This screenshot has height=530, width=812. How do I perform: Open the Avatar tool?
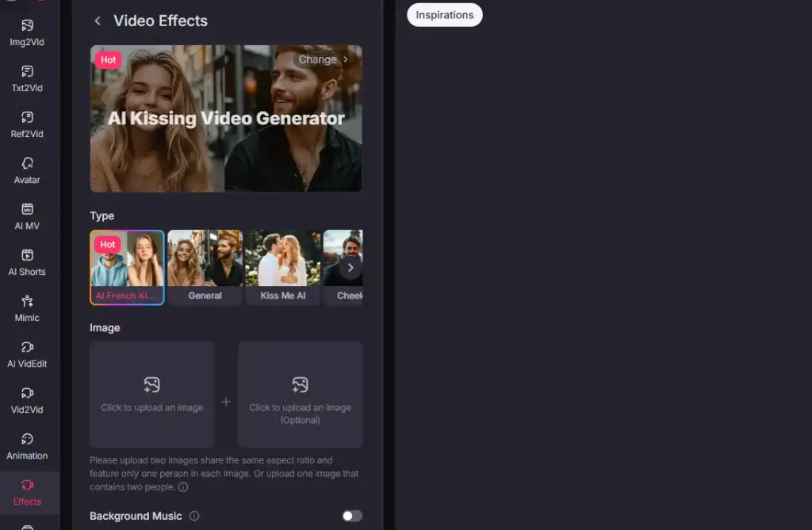(x=26, y=170)
